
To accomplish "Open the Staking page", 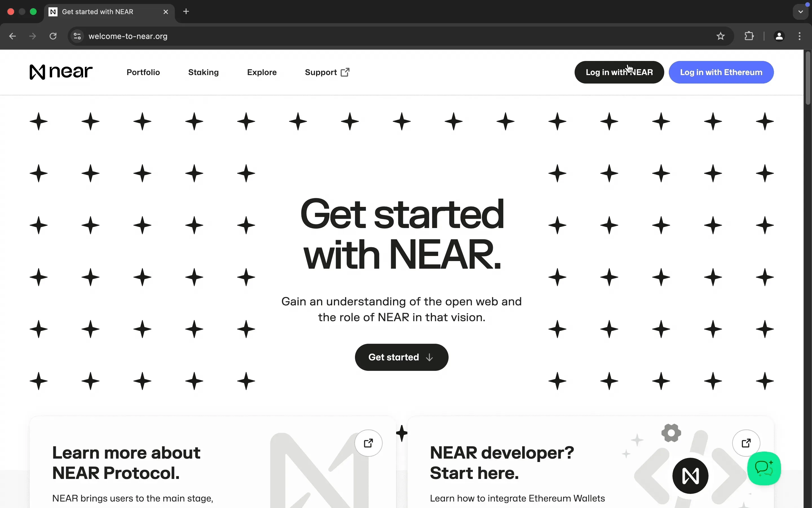I will (x=203, y=72).
